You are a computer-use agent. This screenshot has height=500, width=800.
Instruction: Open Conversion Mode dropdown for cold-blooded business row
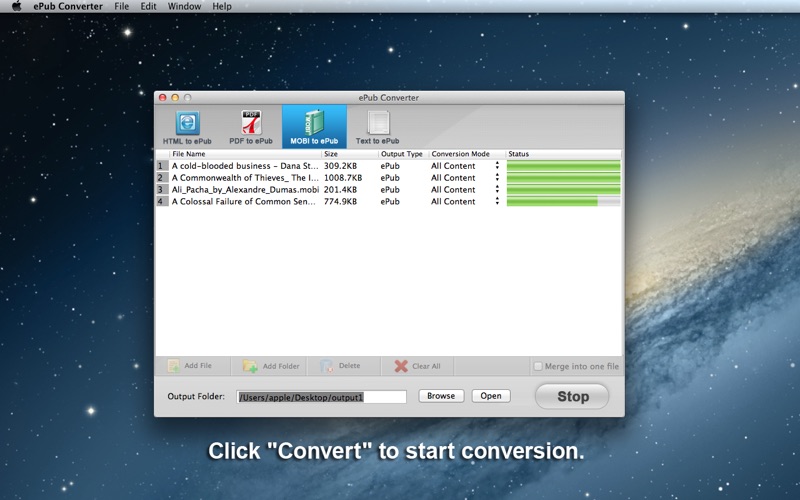click(497, 166)
